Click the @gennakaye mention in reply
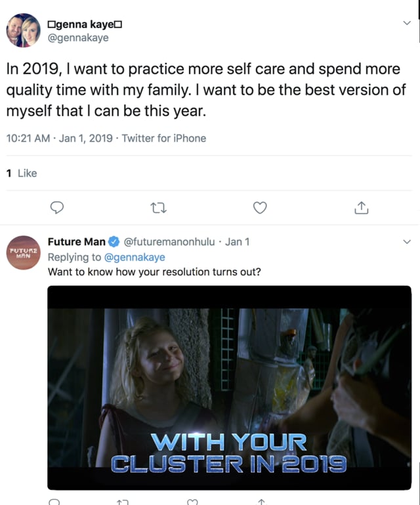The image size is (420, 505). (x=135, y=257)
